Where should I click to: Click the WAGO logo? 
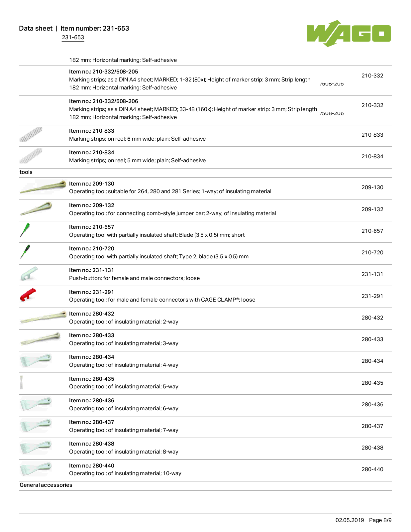click(x=349, y=33)
